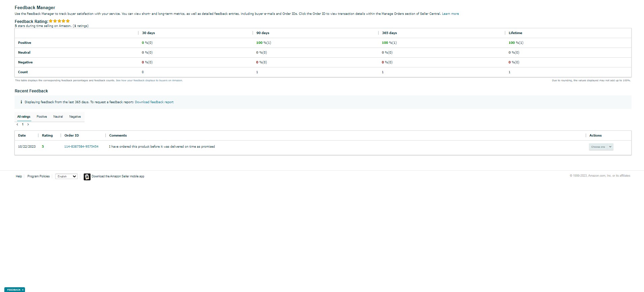This screenshot has width=644, height=292.
Task: Click the Positive row label in metrics table
Action: coord(25,43)
